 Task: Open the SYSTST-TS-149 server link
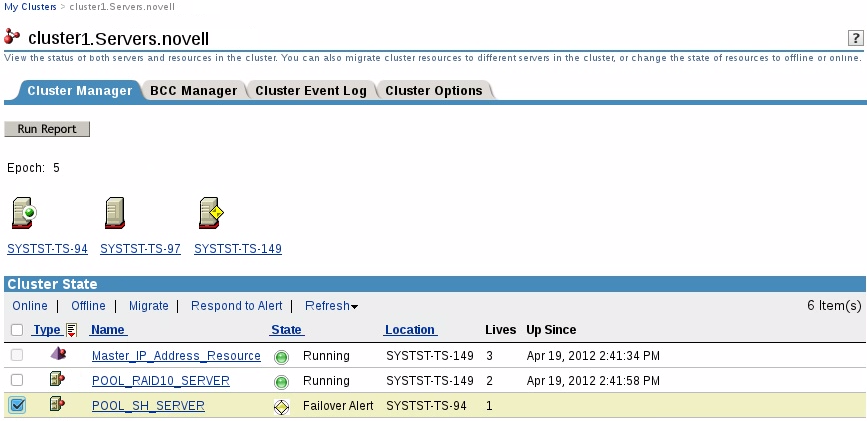tap(238, 249)
